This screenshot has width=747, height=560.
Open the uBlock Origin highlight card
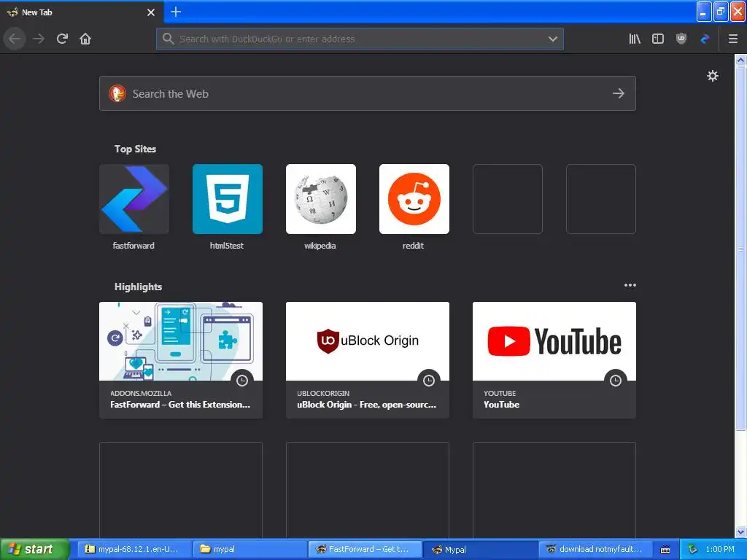tap(368, 360)
